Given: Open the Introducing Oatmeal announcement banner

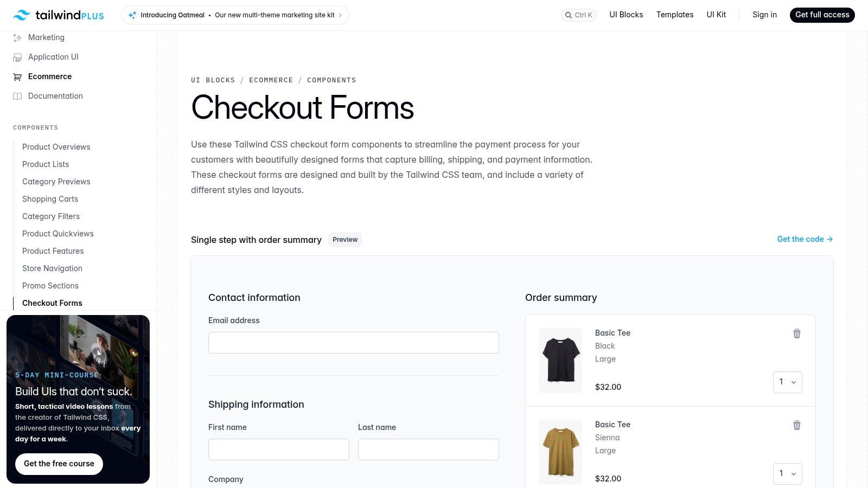Looking at the screenshot, I should coord(235,15).
